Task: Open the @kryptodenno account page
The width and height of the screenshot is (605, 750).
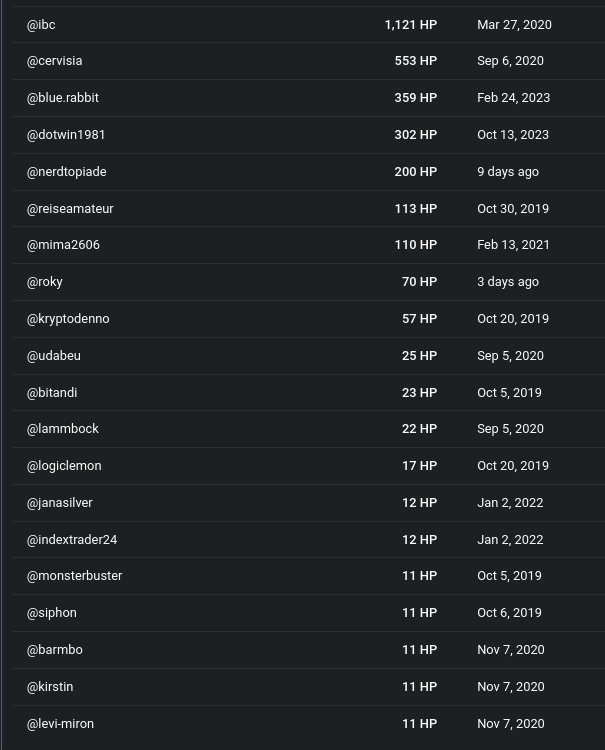Action: [x=68, y=319]
